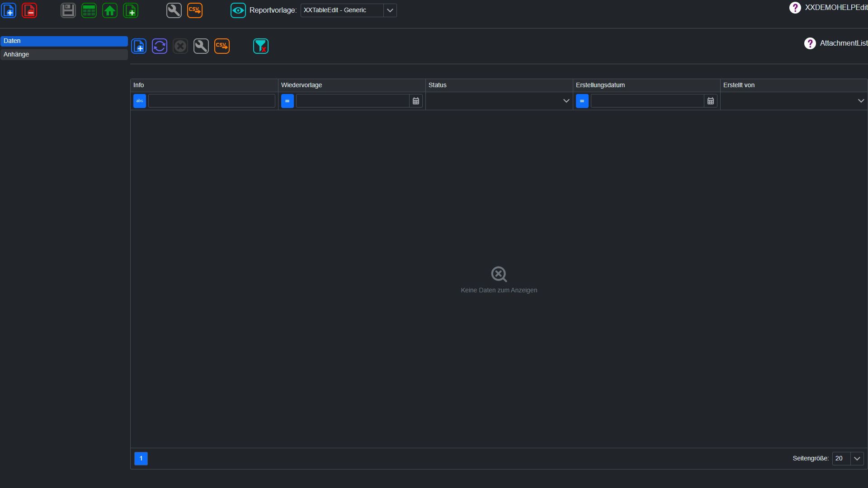Click the refresh icon in attachment toolbar
Screen dimensions: 868x488
point(160,46)
